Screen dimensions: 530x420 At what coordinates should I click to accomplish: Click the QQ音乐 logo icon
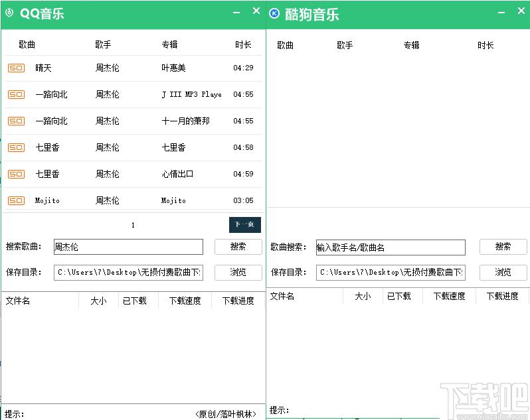click(9, 13)
